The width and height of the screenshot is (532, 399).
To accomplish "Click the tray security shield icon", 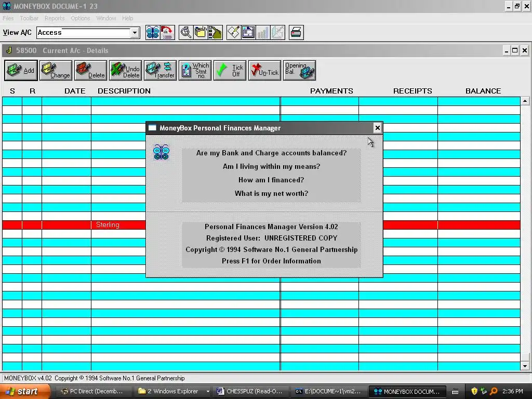I will click(x=474, y=391).
